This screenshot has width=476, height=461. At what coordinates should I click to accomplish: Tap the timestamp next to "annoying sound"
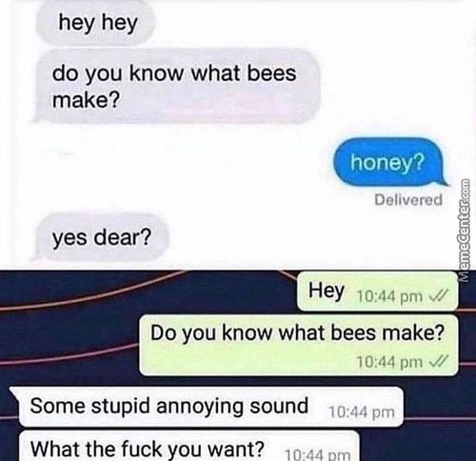(362, 412)
